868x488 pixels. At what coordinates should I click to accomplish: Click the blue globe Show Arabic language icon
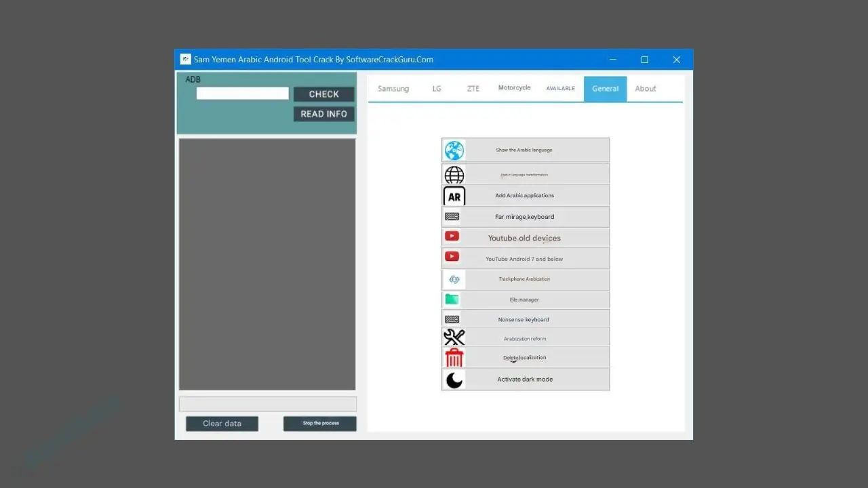pos(454,150)
